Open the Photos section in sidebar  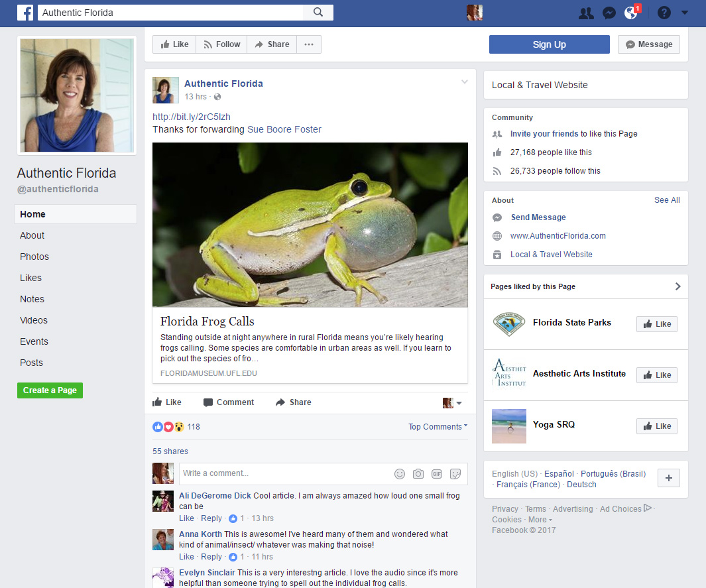click(34, 257)
